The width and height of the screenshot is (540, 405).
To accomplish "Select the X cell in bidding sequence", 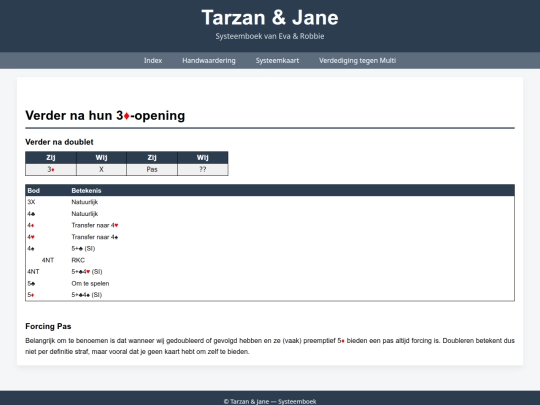I will click(101, 169).
